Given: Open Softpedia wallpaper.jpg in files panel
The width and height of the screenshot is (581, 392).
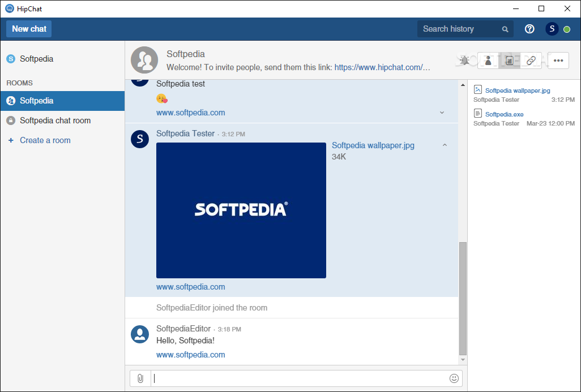Looking at the screenshot, I should pos(518,91).
